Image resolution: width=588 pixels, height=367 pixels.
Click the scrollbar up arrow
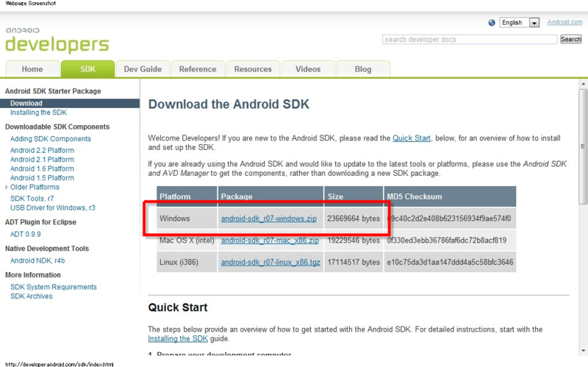click(x=583, y=84)
